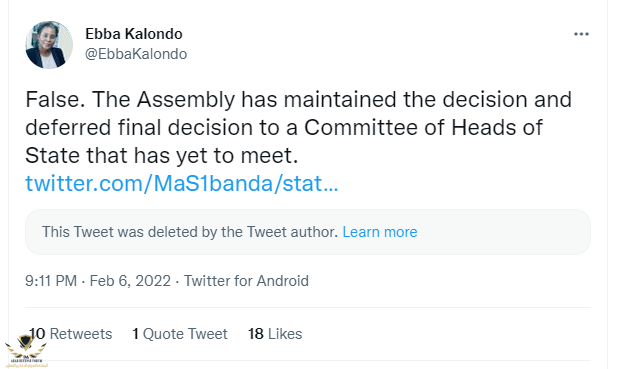Click the 9:11 PM timestamp
Viewport: 623px width, 369px height.
pyautogui.click(x=51, y=281)
